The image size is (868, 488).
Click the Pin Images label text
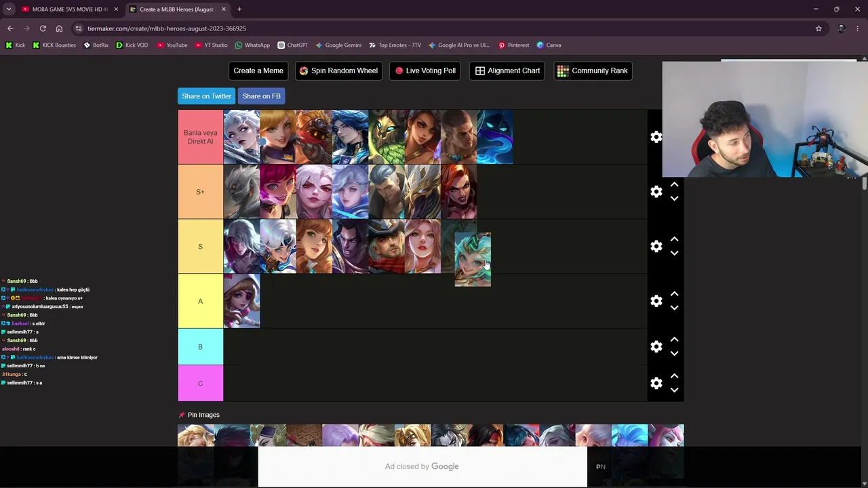coord(203,415)
